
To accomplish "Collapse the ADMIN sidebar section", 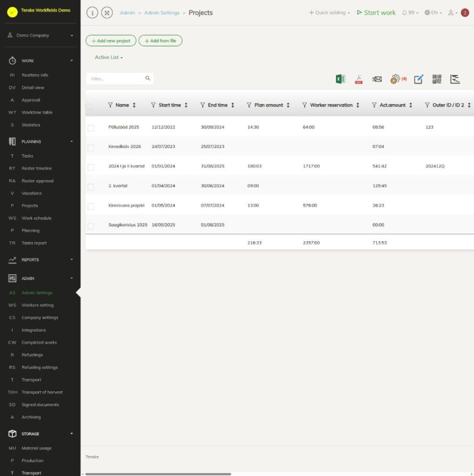I will point(40,278).
